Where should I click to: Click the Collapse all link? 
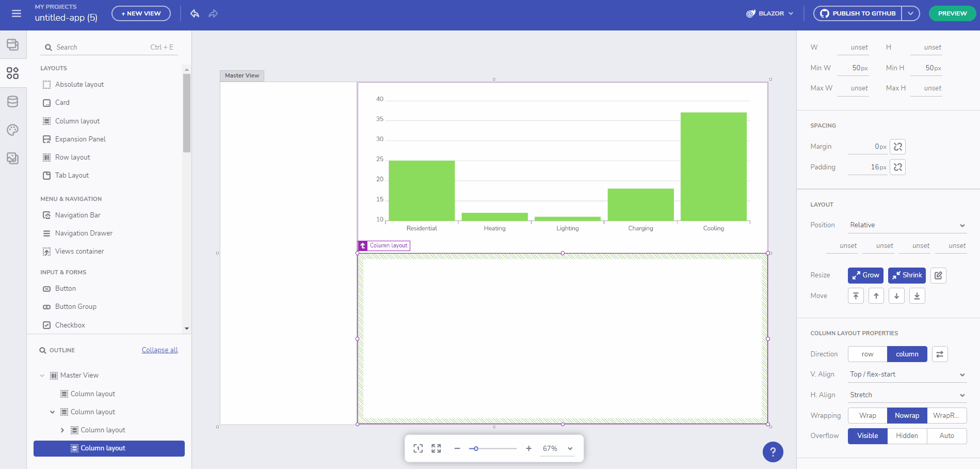click(x=159, y=350)
